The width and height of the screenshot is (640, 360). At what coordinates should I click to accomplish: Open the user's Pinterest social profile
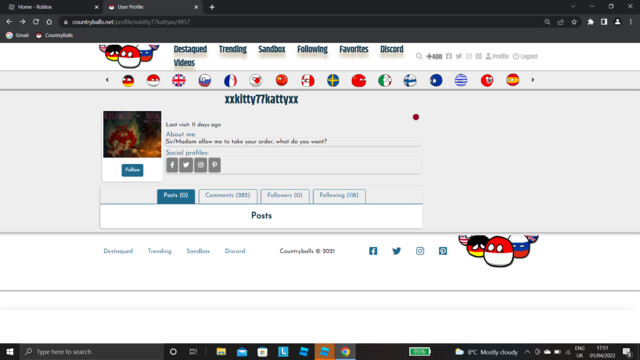point(215,165)
